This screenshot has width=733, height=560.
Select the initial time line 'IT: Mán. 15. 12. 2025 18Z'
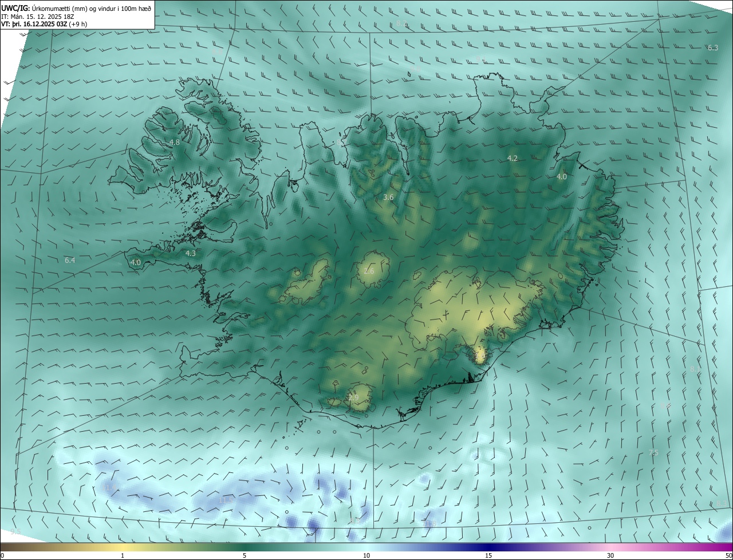click(38, 17)
